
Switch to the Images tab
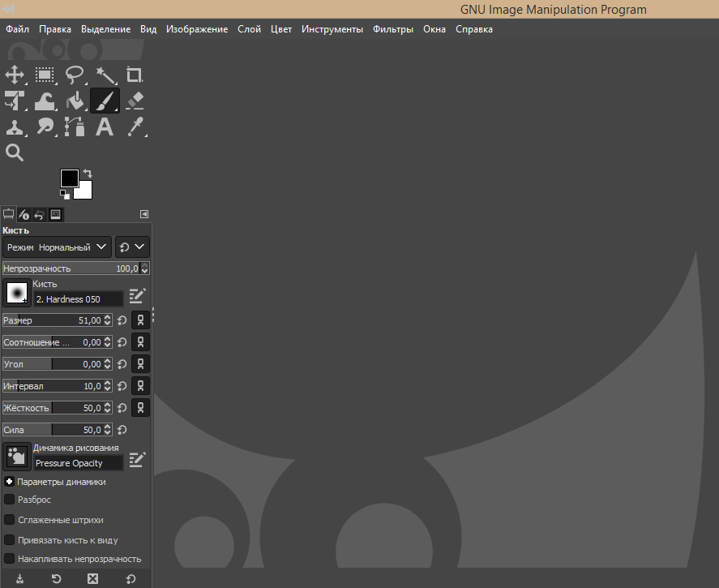[55, 214]
